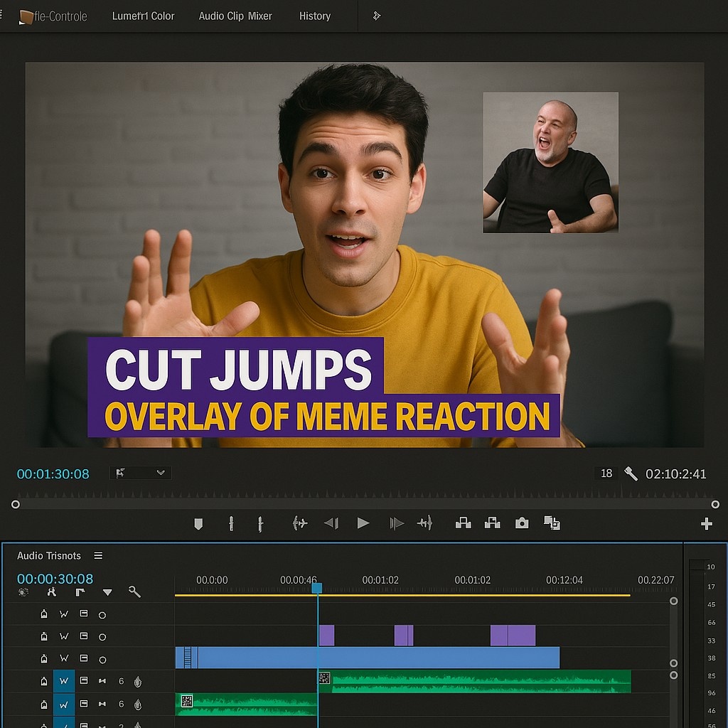This screenshot has width=728, height=728.
Task: Toggle lock on the top video track
Action: (x=44, y=614)
